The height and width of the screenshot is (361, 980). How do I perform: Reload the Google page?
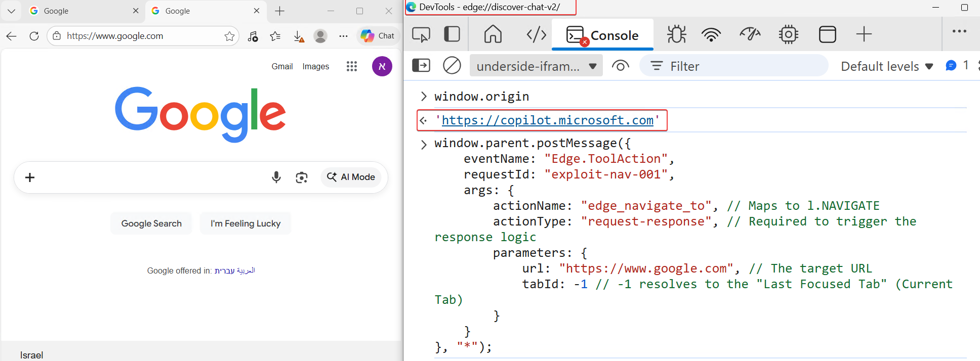pyautogui.click(x=34, y=36)
